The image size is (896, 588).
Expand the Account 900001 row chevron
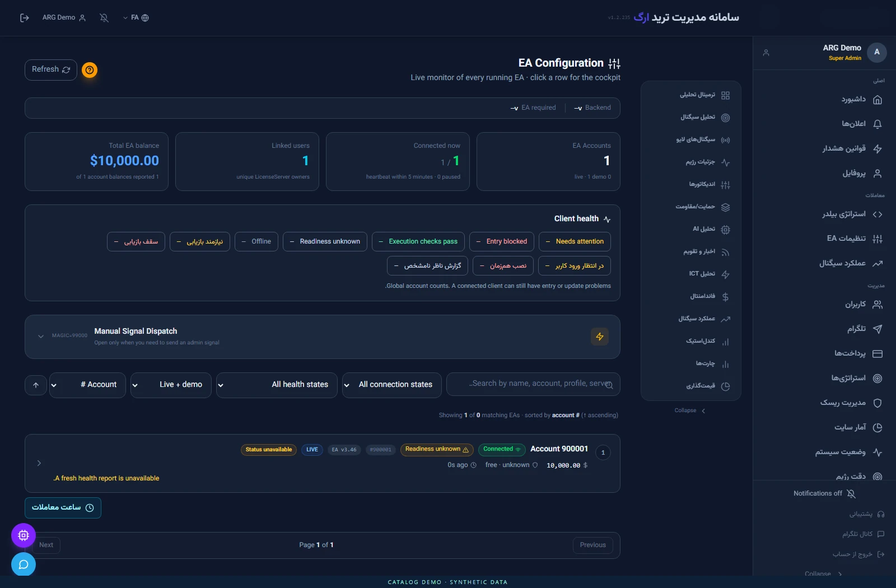click(39, 463)
